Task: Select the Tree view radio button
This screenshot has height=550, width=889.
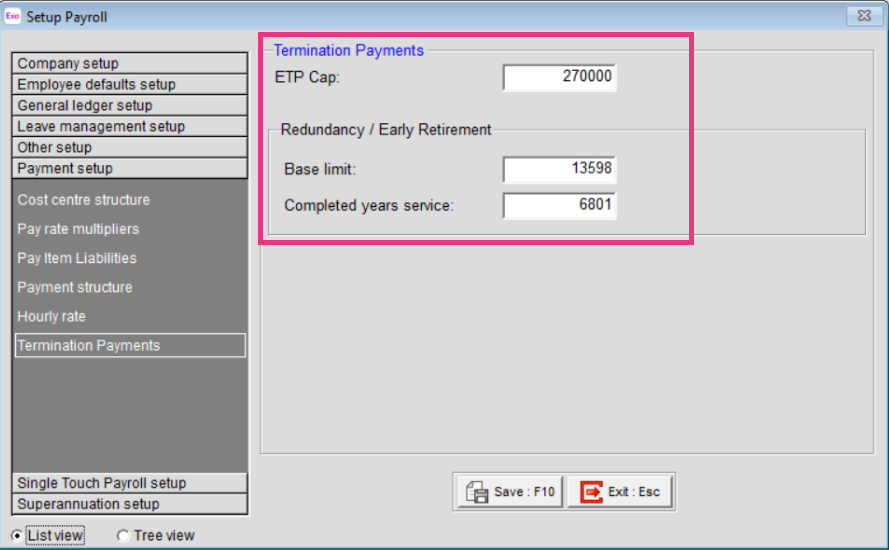Action: coord(123,535)
